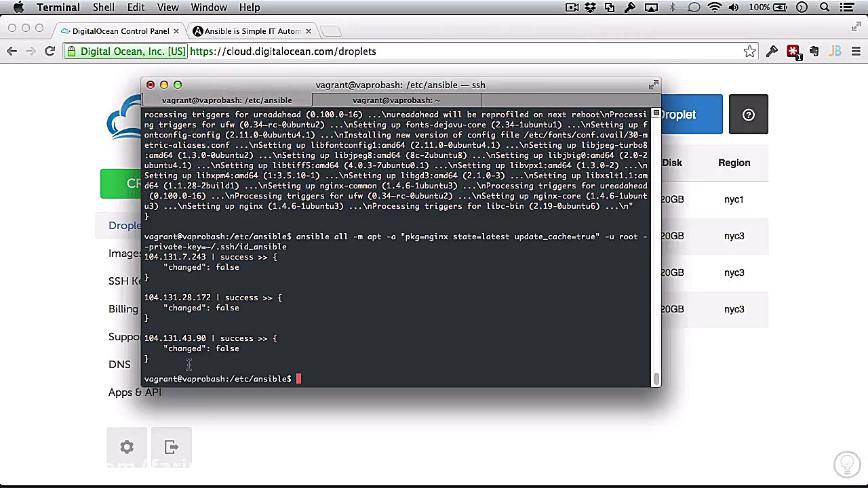868x488 pixels.
Task: Click the lightbulb icon at page corner
Action: [847, 464]
